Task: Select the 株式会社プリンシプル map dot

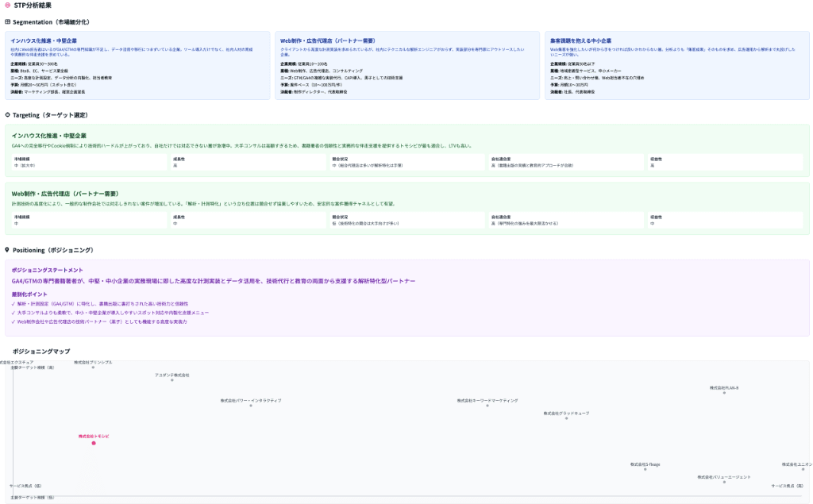Action: pyautogui.click(x=93, y=367)
